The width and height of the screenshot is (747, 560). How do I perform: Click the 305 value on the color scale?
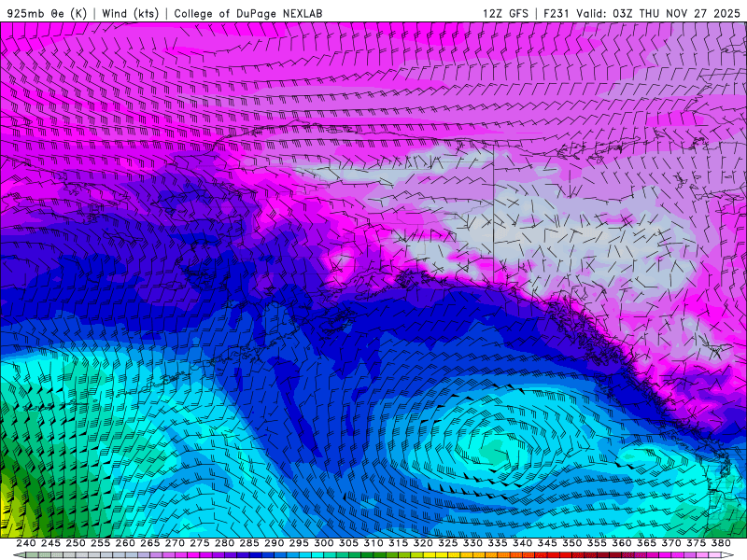pos(348,543)
